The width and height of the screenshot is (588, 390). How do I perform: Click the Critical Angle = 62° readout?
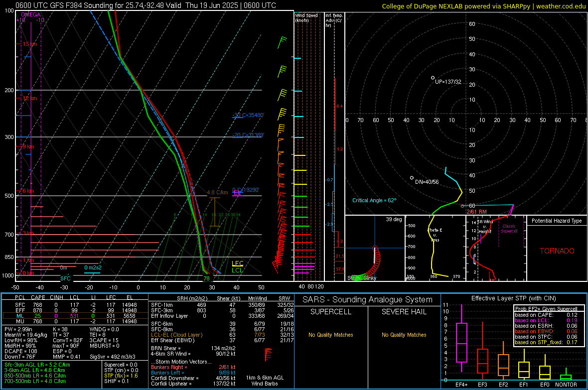(x=374, y=200)
